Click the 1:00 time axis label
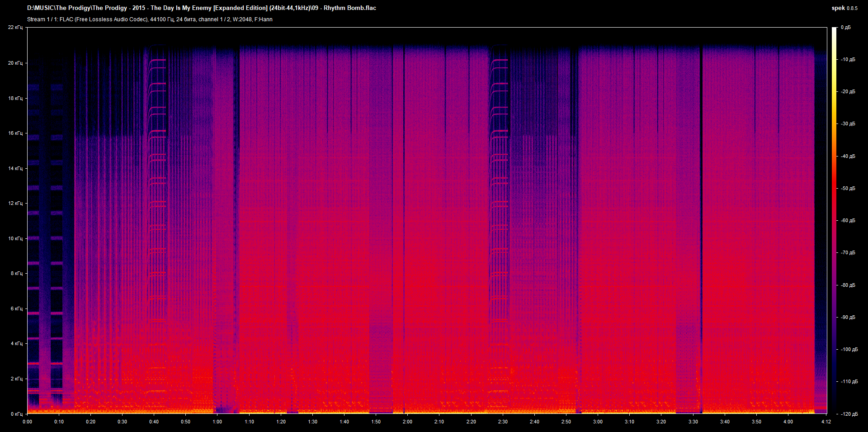 click(x=217, y=422)
